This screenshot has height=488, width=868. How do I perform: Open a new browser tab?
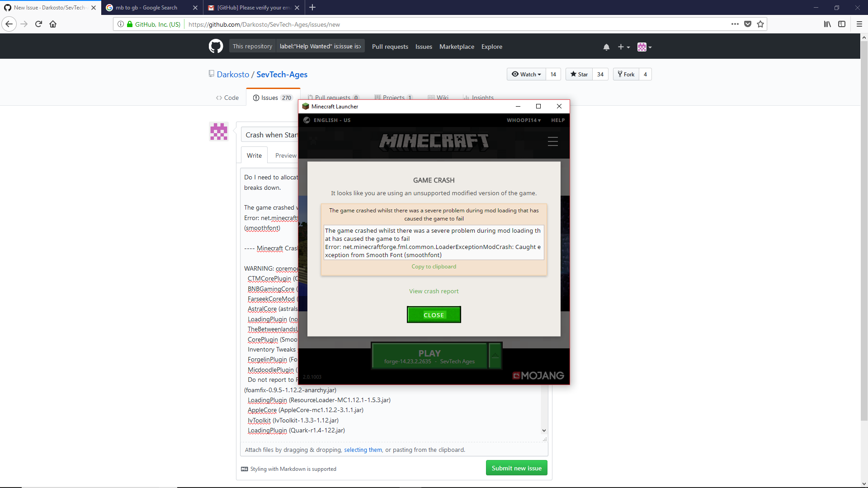(x=312, y=7)
